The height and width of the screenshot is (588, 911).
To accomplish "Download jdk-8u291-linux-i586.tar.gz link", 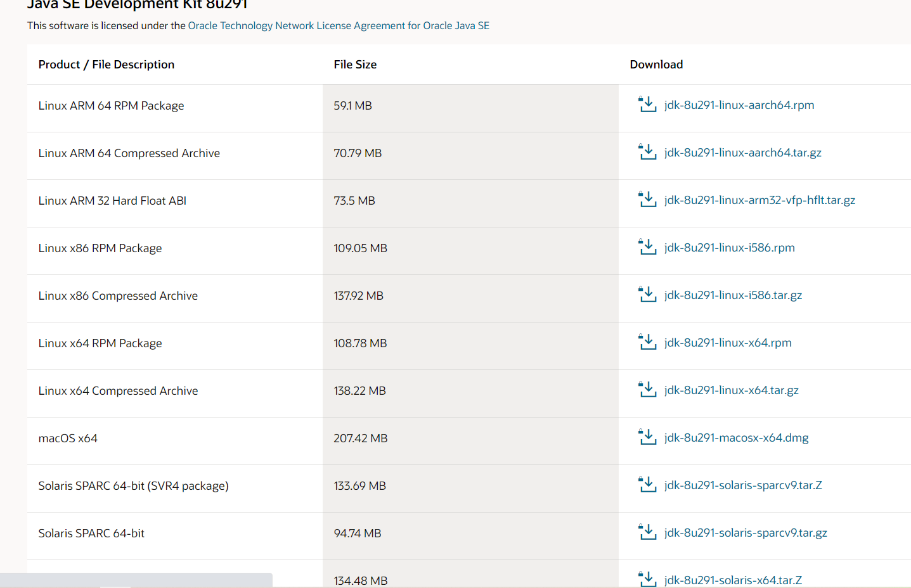I will (x=733, y=295).
